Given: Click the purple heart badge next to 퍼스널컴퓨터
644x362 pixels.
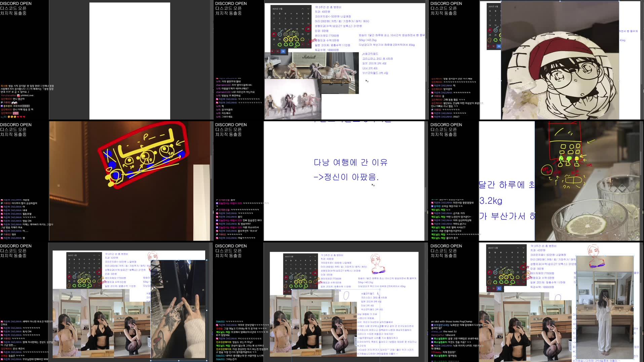Looking at the screenshot, I should coord(432,338).
